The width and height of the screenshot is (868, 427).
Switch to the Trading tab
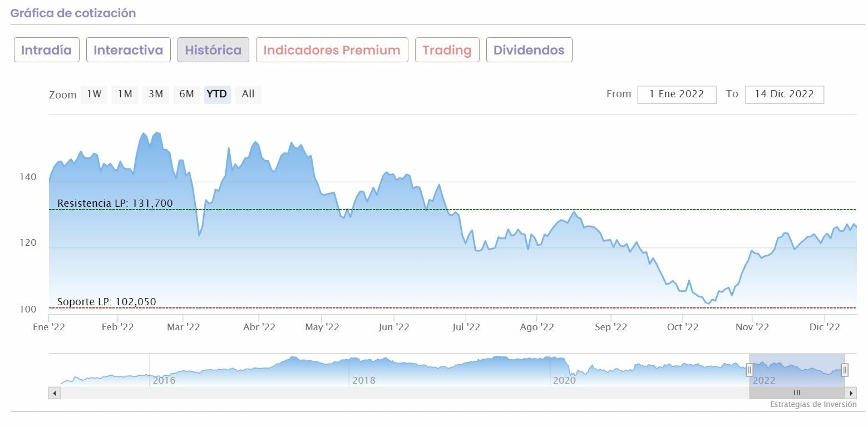click(x=447, y=50)
